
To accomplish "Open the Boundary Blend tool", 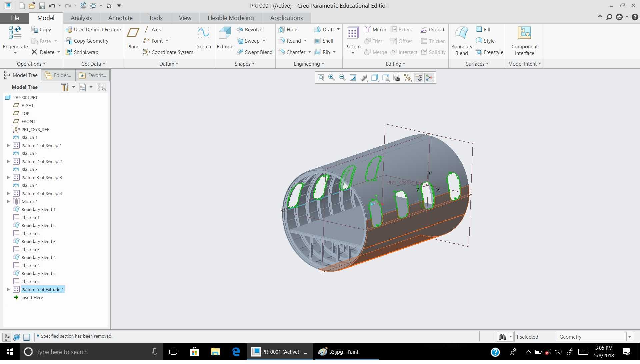I will pyautogui.click(x=462, y=41).
